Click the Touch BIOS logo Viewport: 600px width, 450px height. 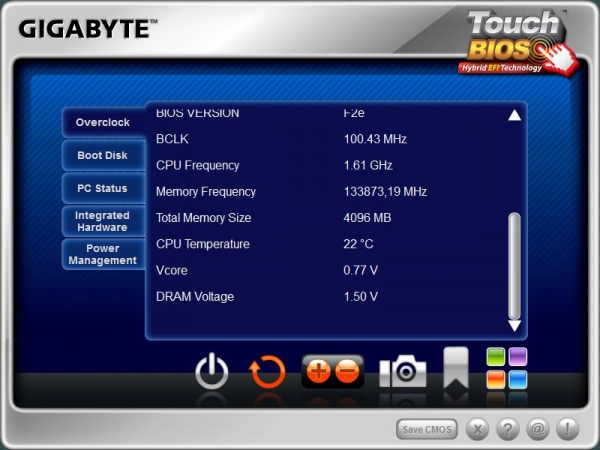click(518, 42)
